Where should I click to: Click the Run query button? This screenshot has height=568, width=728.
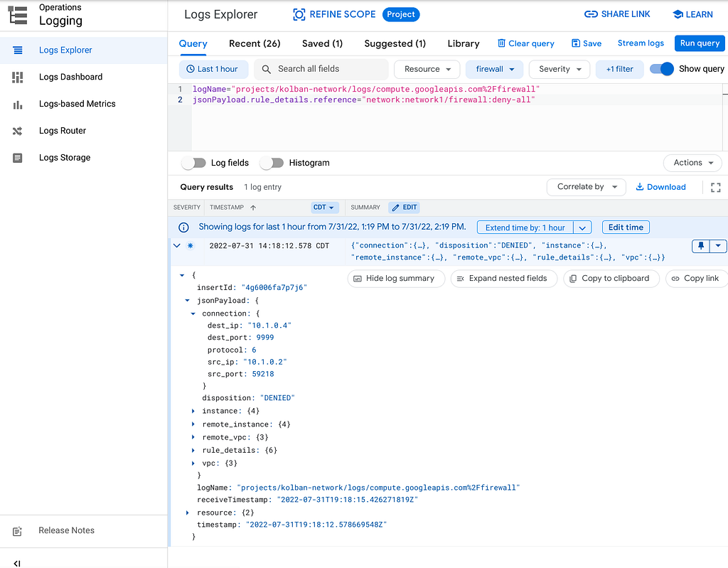tap(700, 43)
